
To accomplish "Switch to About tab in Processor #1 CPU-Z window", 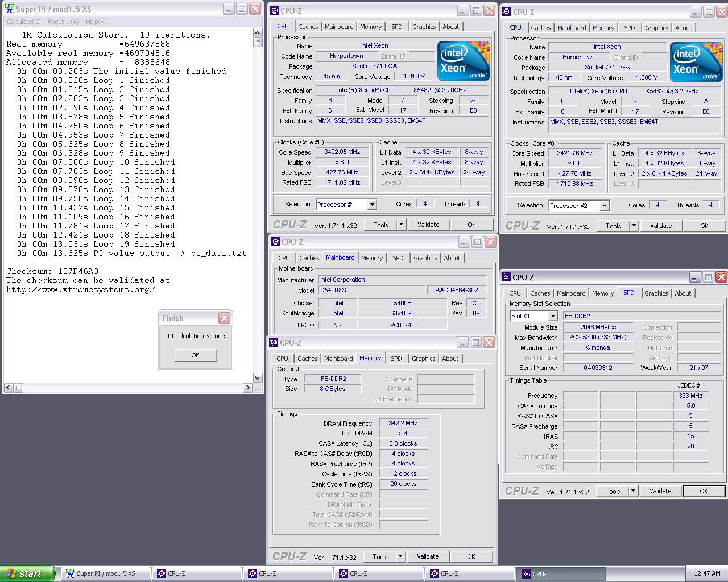I will point(451,27).
